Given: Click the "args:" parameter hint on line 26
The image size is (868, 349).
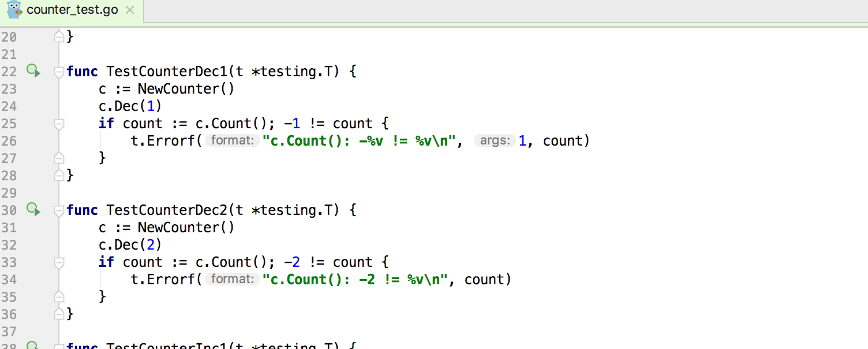Looking at the screenshot, I should [495, 140].
